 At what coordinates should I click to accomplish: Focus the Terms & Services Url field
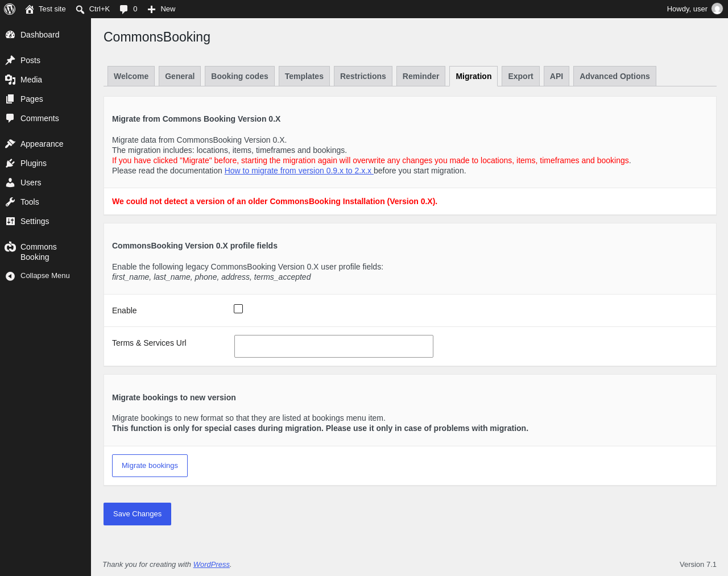click(334, 346)
